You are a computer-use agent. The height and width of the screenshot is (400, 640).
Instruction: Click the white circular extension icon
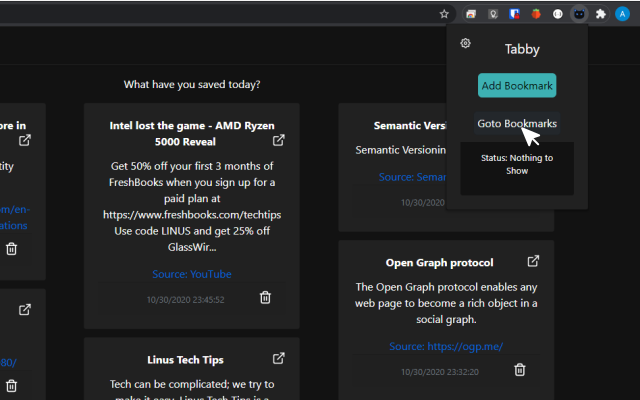coord(558,14)
